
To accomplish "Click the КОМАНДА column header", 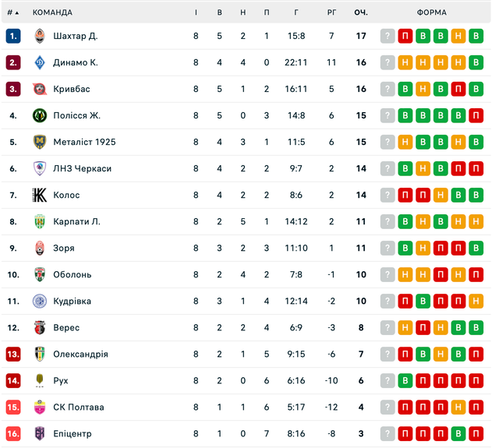I will coord(52,12).
